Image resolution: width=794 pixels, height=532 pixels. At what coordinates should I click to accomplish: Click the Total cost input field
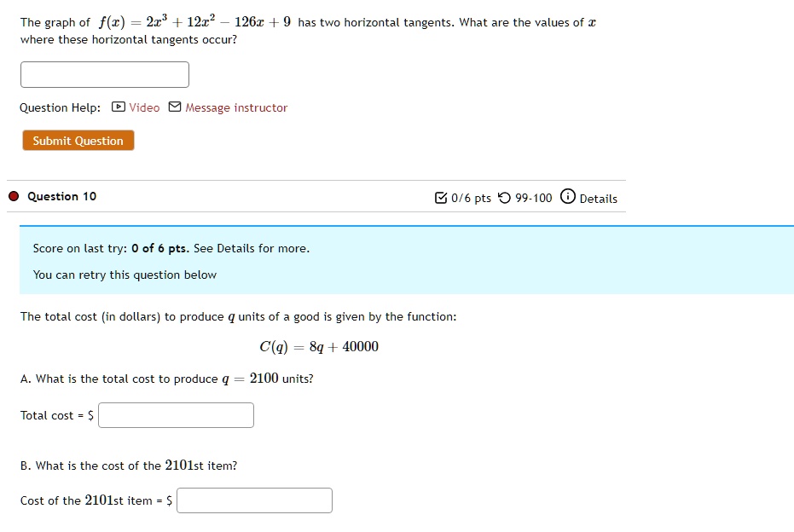point(177,415)
